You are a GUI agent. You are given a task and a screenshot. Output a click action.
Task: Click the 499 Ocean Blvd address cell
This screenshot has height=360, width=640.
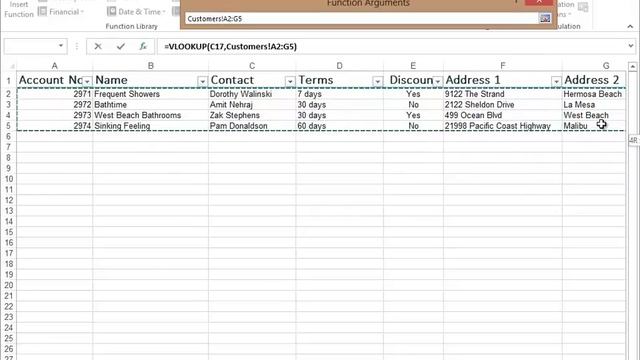point(502,115)
